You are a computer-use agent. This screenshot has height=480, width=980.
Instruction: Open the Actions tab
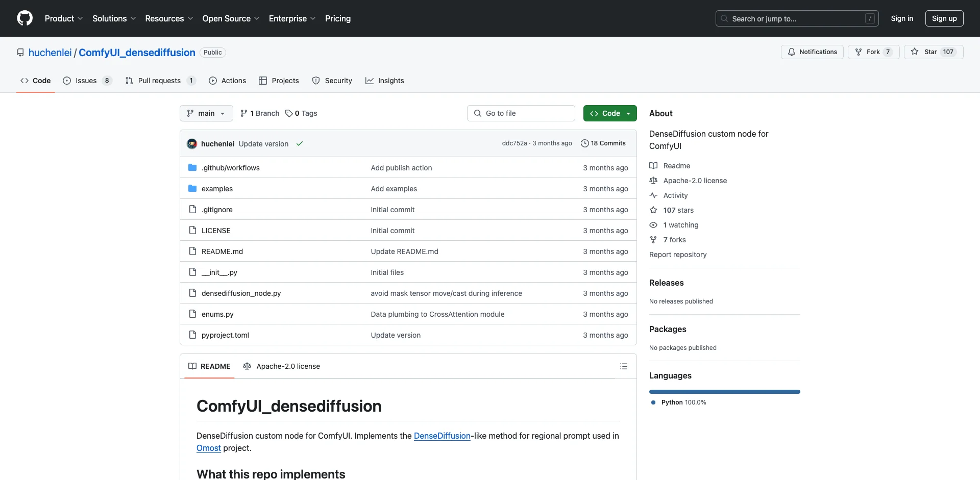point(227,81)
